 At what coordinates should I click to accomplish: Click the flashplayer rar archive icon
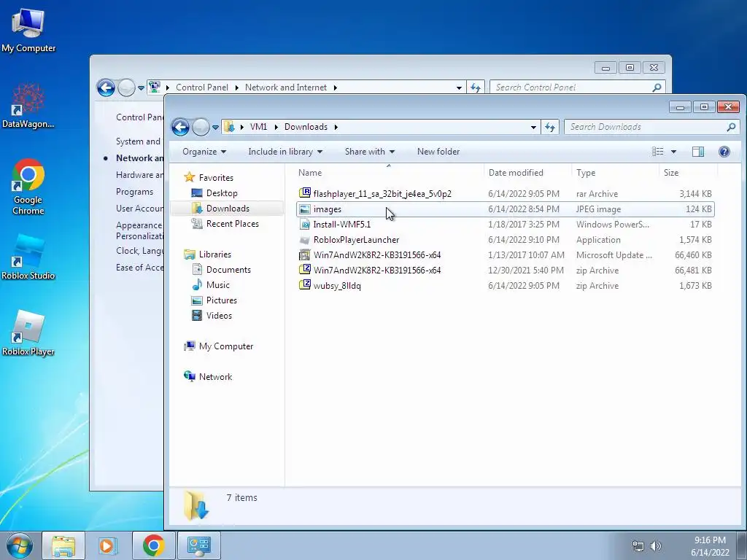click(x=305, y=193)
